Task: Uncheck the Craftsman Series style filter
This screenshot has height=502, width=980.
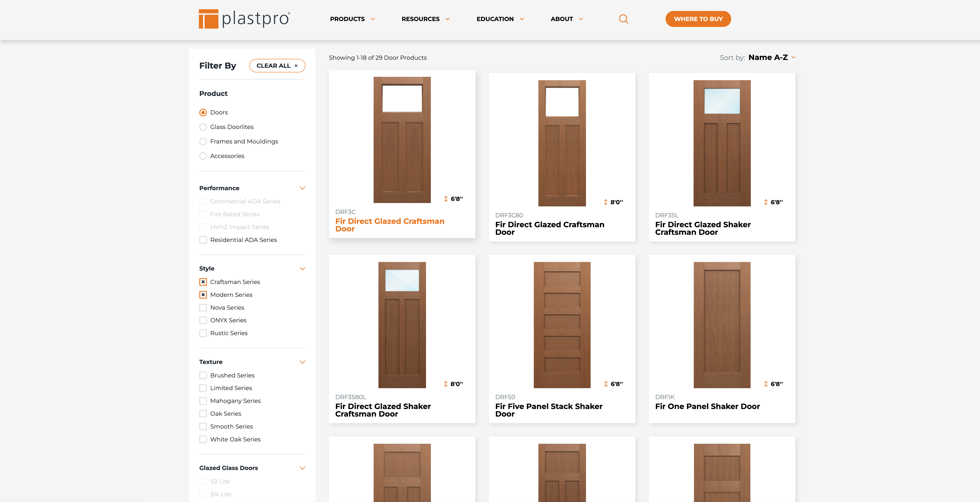Action: (x=203, y=282)
